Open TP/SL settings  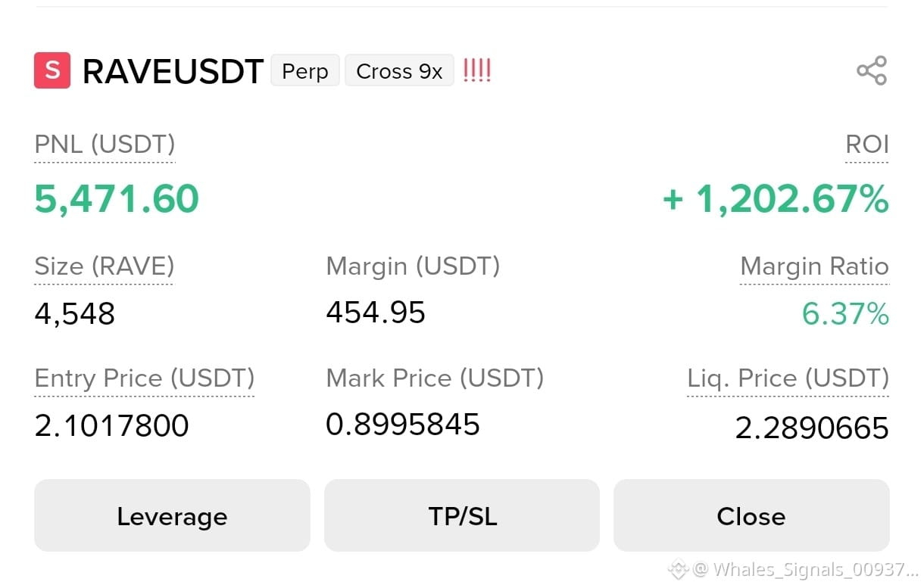point(462,516)
